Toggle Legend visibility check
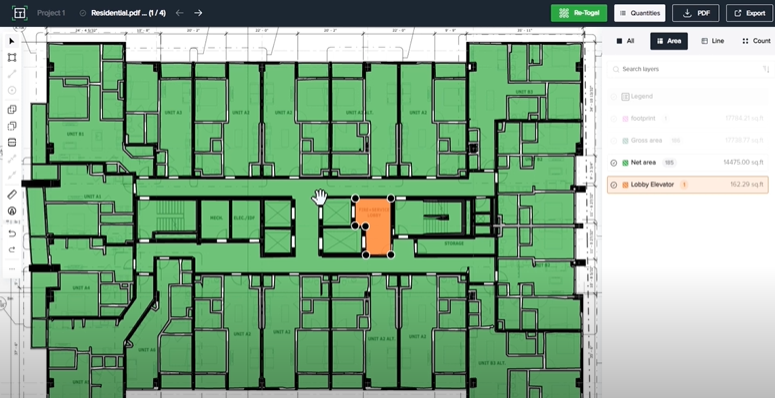Image resolution: width=775 pixels, height=398 pixels. [x=613, y=96]
